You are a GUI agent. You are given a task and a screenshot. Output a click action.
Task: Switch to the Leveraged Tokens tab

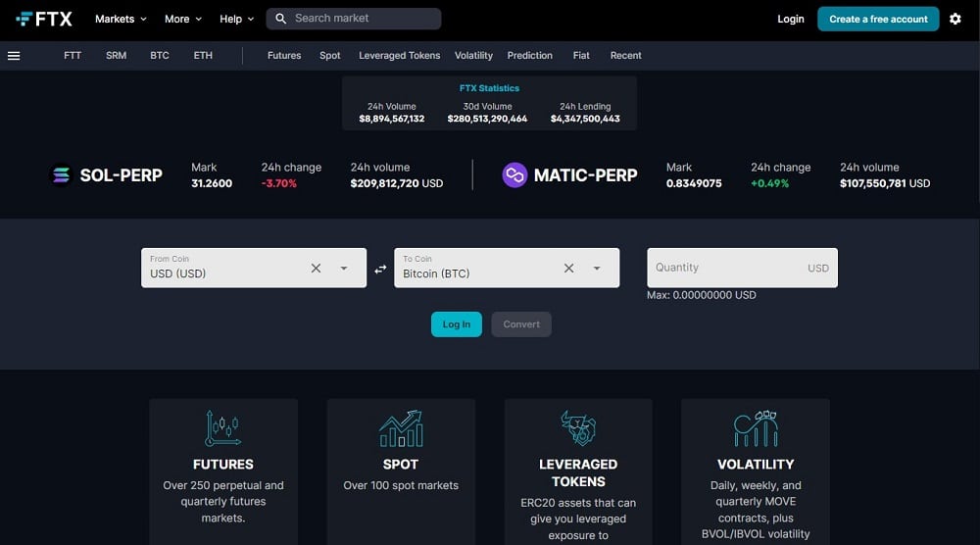400,56
